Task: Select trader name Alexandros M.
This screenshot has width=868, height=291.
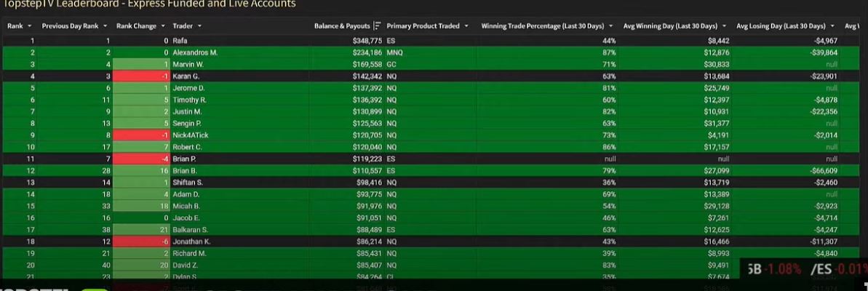Action: 195,52
